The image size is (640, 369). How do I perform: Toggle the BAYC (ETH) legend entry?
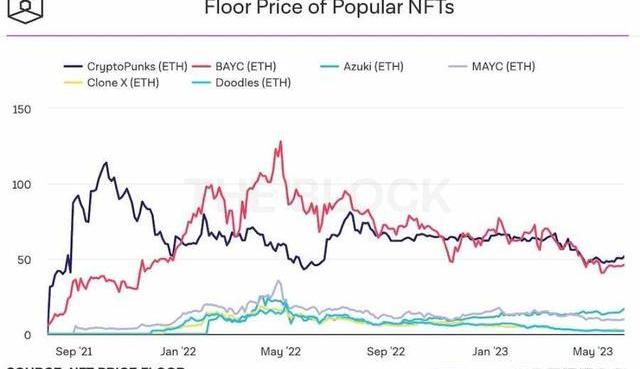pyautogui.click(x=234, y=67)
